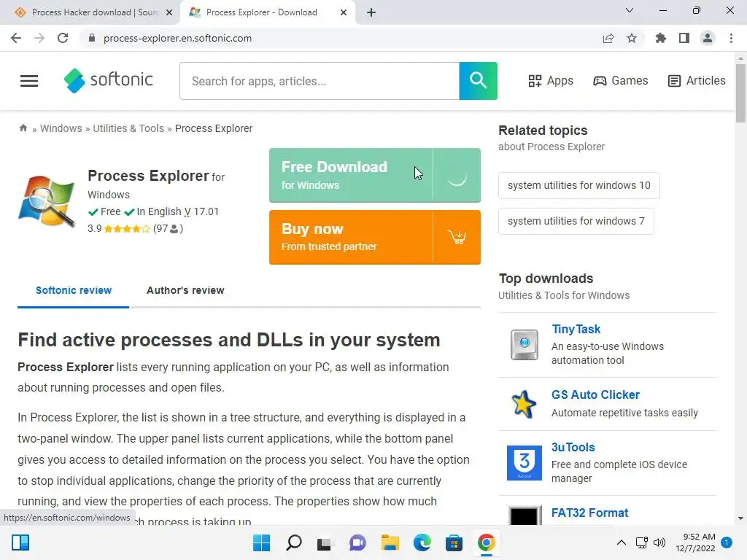This screenshot has height=560, width=747.
Task: Open the Softonic hamburger menu
Action: pos(29,81)
